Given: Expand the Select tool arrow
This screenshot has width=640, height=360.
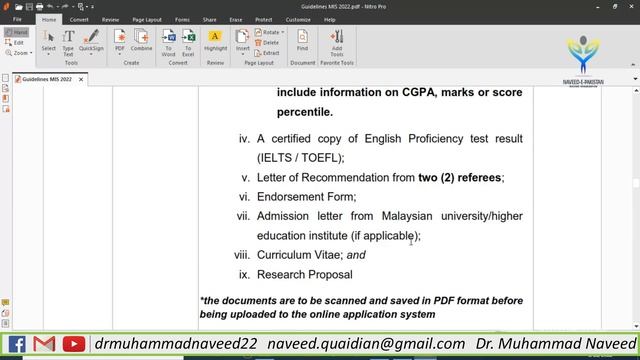Looking at the screenshot, I should [48, 54].
